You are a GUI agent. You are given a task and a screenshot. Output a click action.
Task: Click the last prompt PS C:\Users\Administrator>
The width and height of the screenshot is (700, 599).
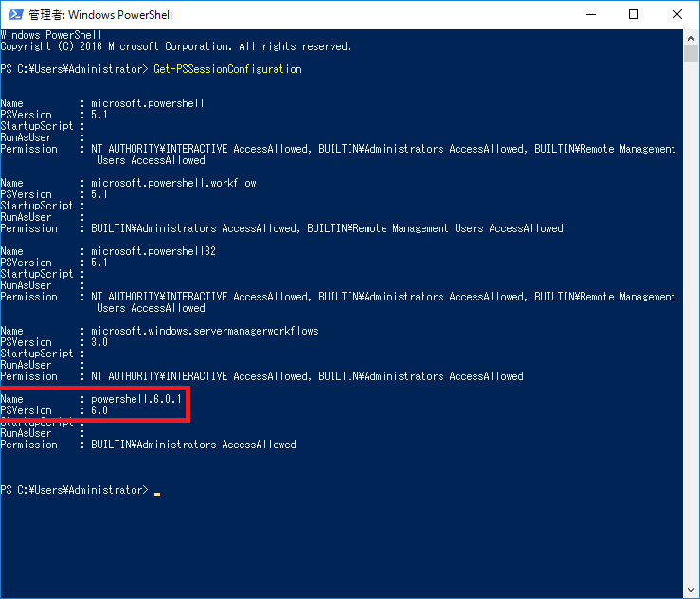point(74,490)
